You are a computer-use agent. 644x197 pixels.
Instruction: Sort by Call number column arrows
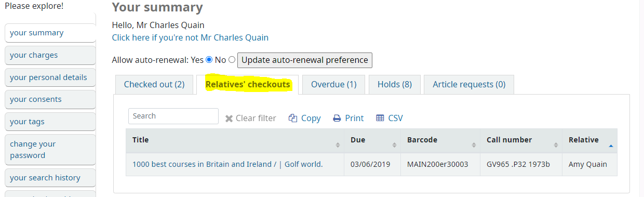pyautogui.click(x=556, y=145)
